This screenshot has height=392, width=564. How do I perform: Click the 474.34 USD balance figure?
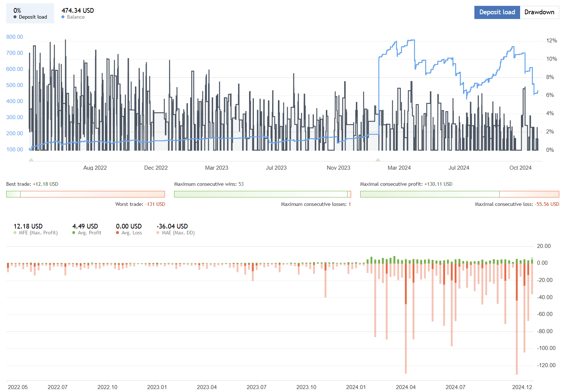78,11
